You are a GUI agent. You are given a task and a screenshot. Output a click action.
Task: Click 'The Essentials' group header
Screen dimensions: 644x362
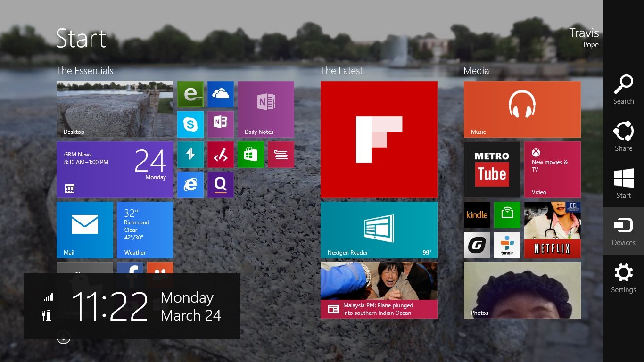click(x=85, y=71)
